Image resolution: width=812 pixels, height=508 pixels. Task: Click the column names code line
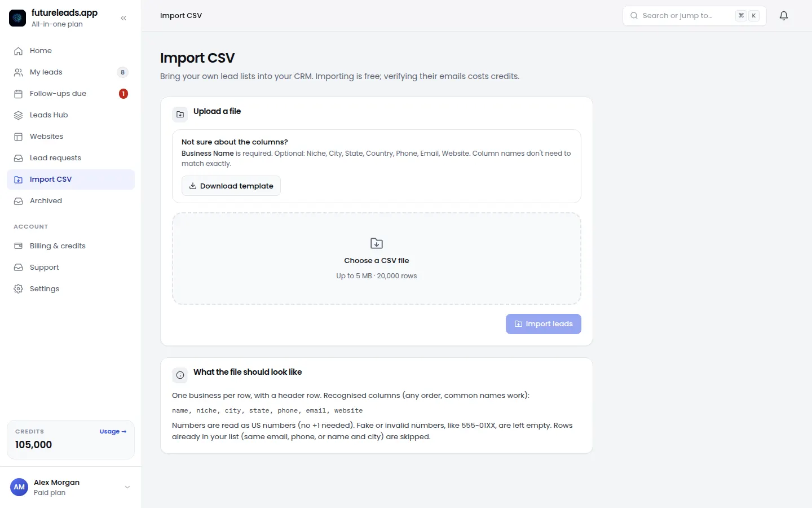(x=267, y=410)
